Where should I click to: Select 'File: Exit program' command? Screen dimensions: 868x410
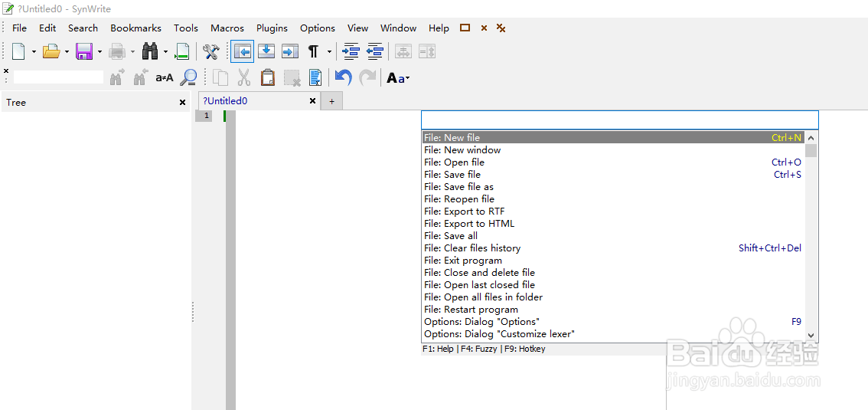pyautogui.click(x=613, y=261)
